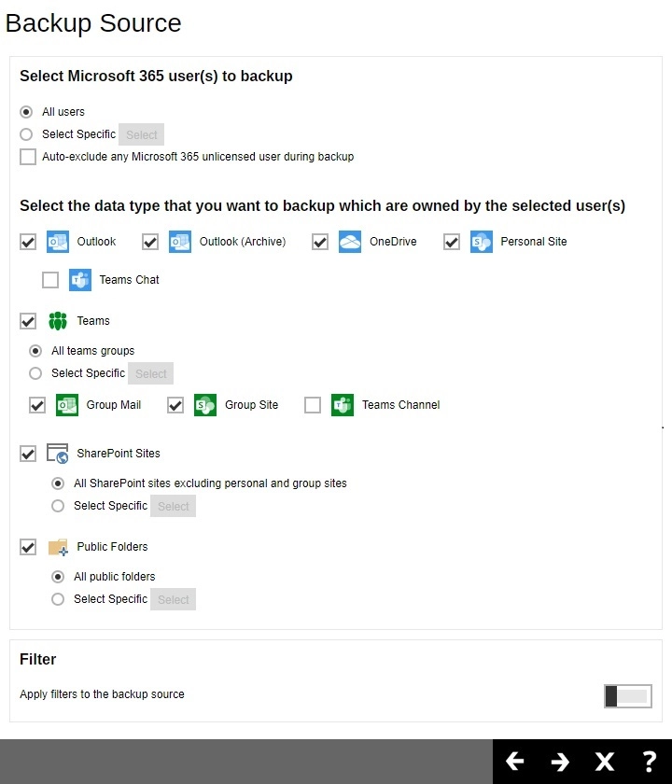The image size is (672, 784).
Task: Click the Outlook data type icon
Action: click(x=57, y=241)
